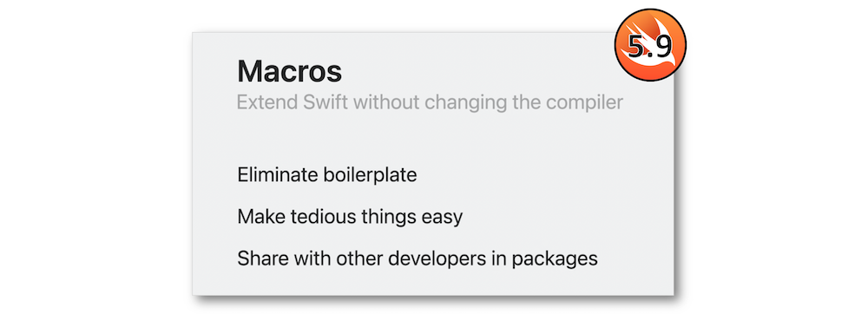Click the "Macros" heading
The width and height of the screenshot is (868, 314).
(290, 71)
